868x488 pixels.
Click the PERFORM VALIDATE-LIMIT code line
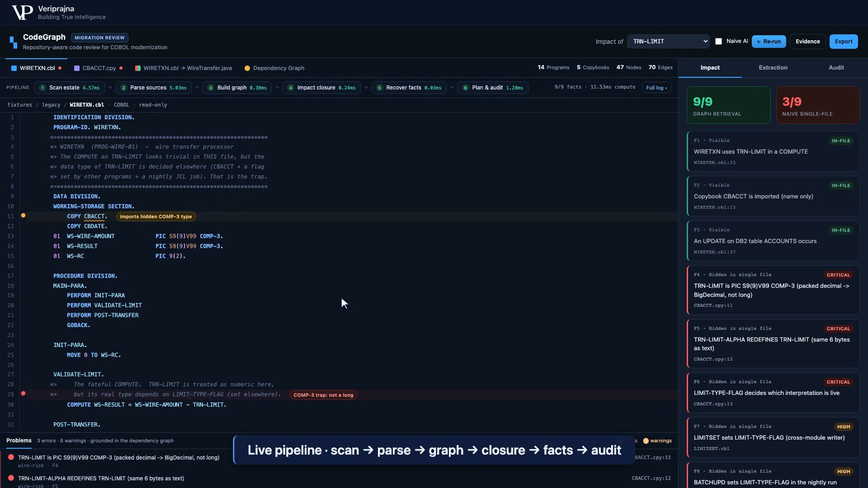click(104, 305)
